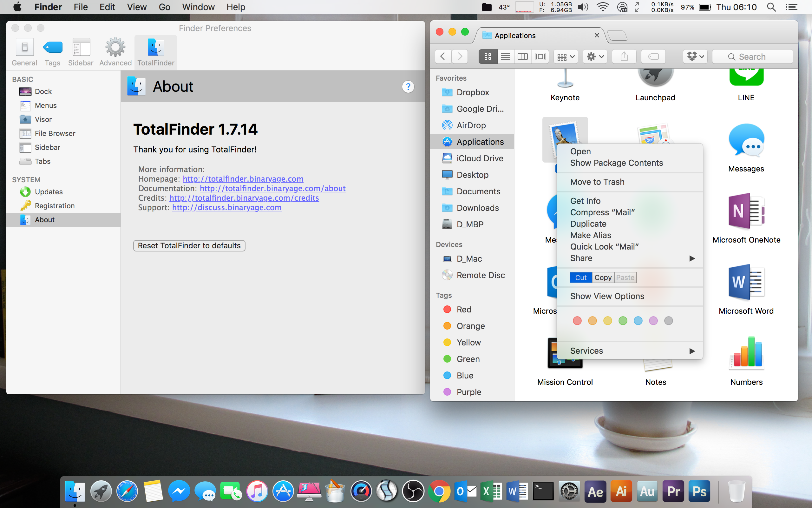
Task: Choose Show Package Contents
Action: [630, 163]
